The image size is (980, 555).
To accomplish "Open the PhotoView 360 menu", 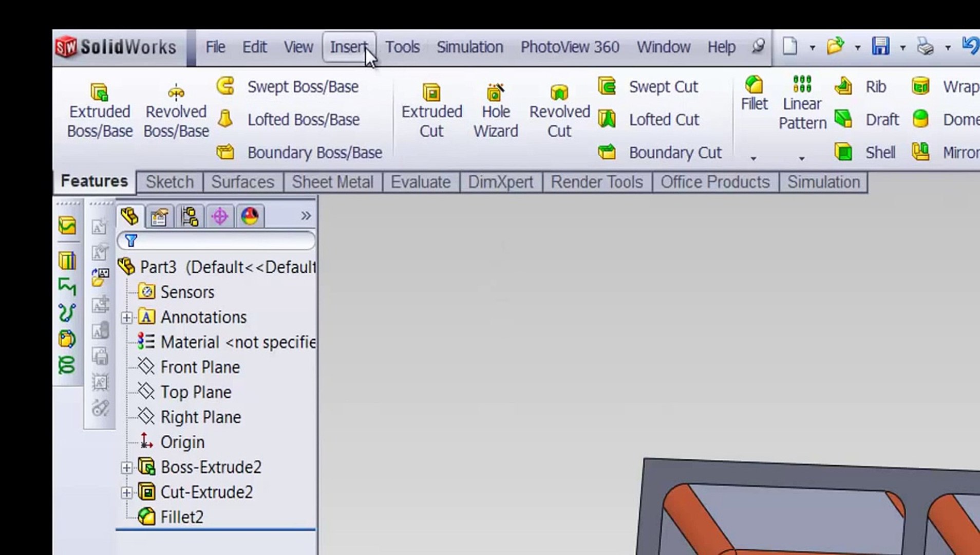I will [x=570, y=47].
